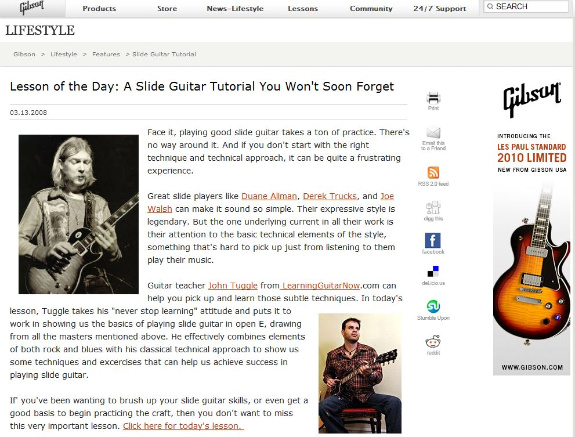575x437 pixels.
Task: Click the Gibson logo in the header
Action: click(32, 7)
